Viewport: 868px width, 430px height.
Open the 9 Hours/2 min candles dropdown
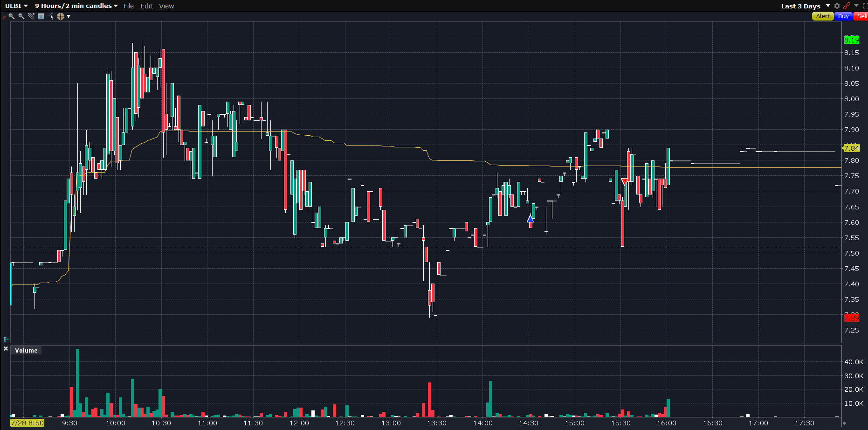coord(76,6)
